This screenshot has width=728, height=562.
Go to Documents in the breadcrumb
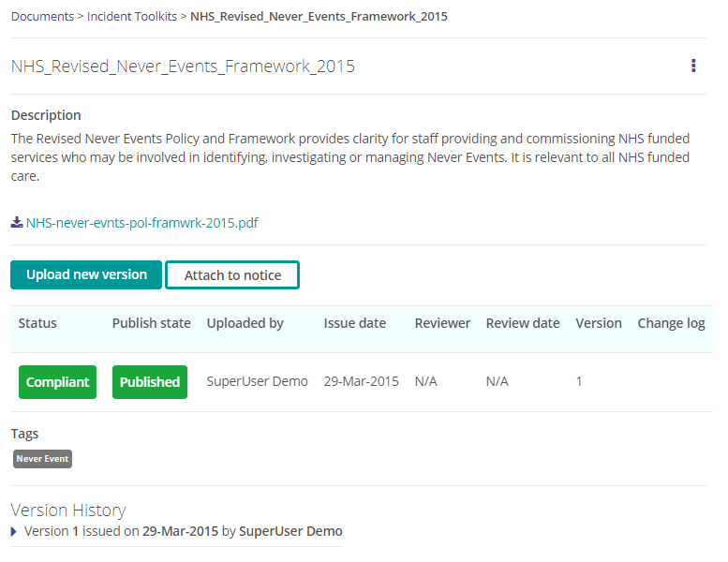[42, 16]
